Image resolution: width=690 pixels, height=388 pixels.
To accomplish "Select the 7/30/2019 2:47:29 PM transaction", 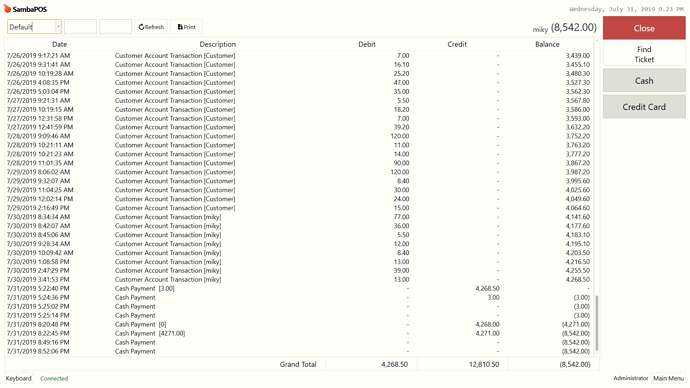I will coord(299,271).
